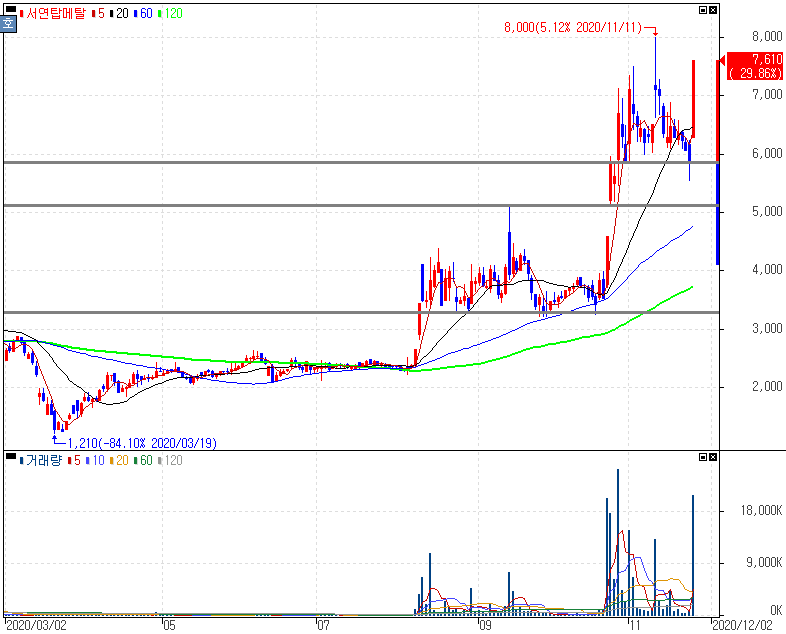Click the black menu icon in volume panel

click(x=11, y=456)
